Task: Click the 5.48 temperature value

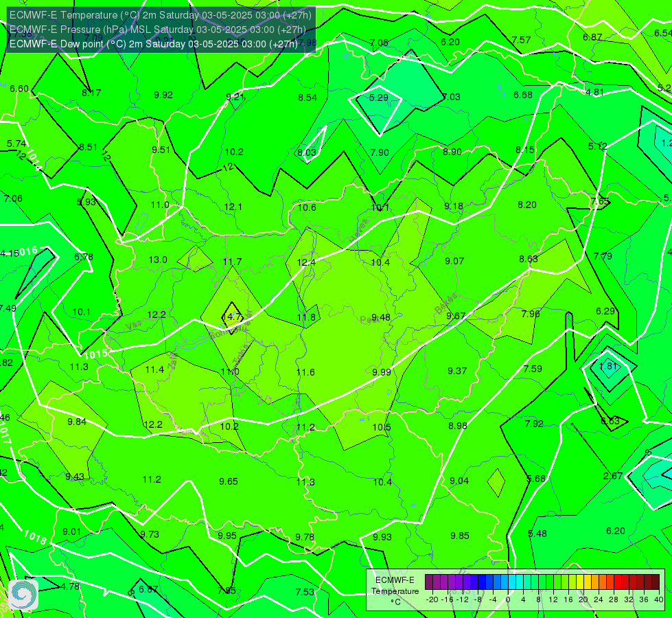Action: pyautogui.click(x=537, y=534)
